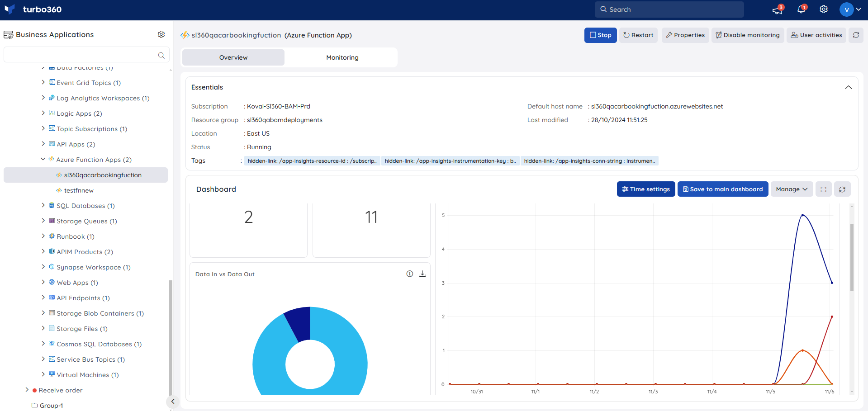
Task: Open the Manage dropdown
Action: 792,189
